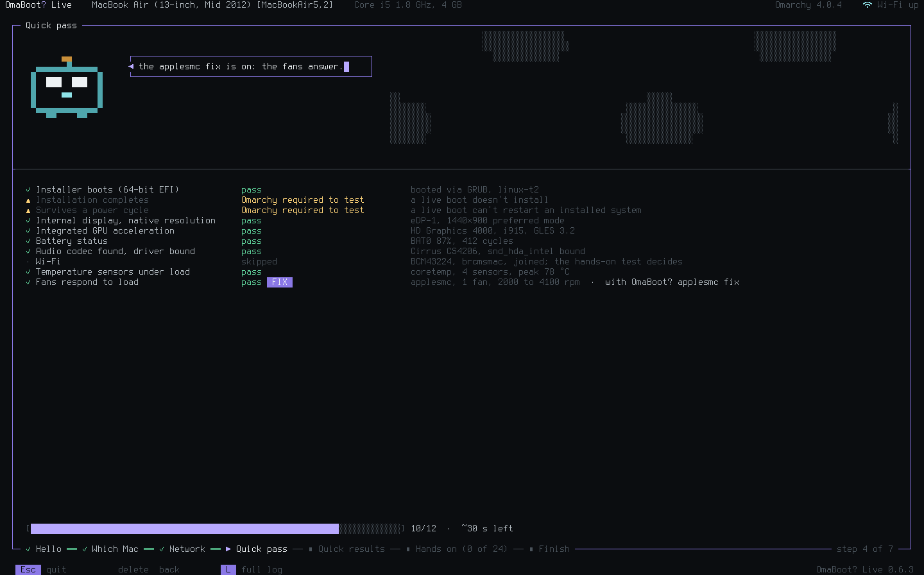Click the check mark beside Internal display
Screen dimensions: 924x575
coord(28,220)
